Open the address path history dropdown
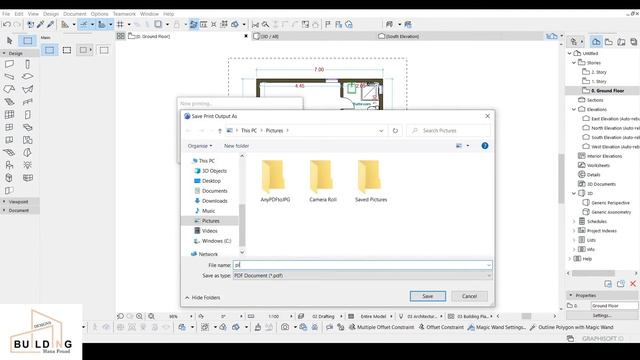The image size is (640, 360). point(381,131)
